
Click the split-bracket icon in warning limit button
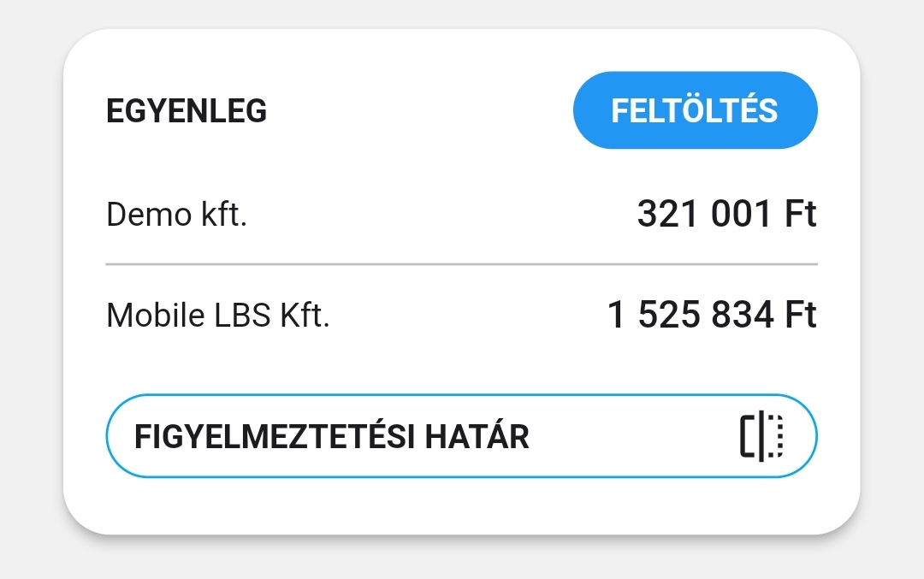[761, 436]
